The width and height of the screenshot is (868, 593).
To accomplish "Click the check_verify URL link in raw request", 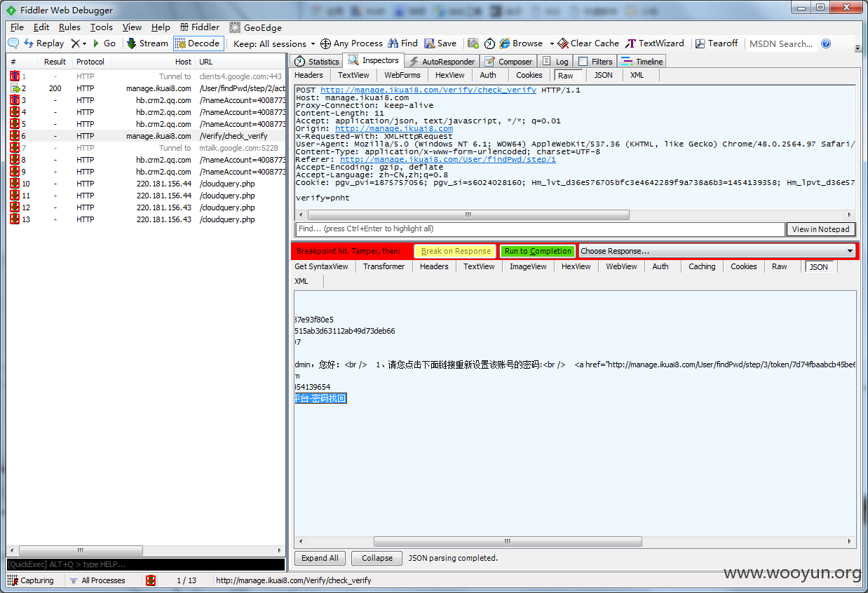I will [x=428, y=90].
